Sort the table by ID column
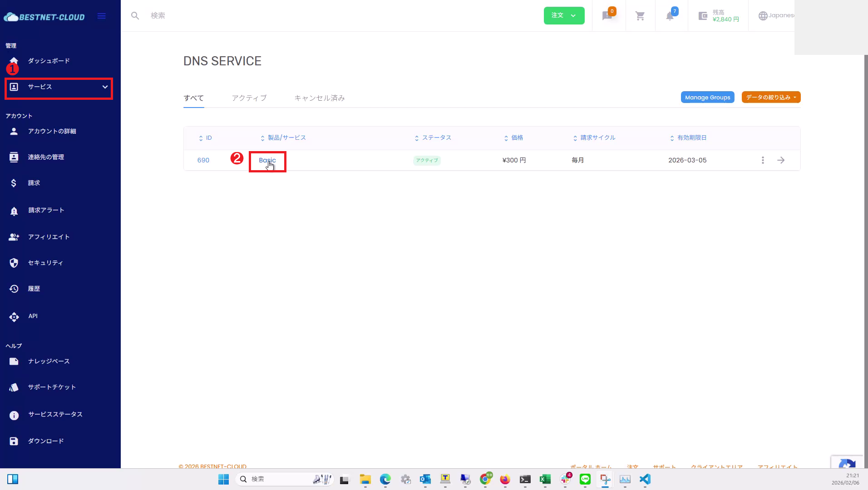 [x=206, y=138]
